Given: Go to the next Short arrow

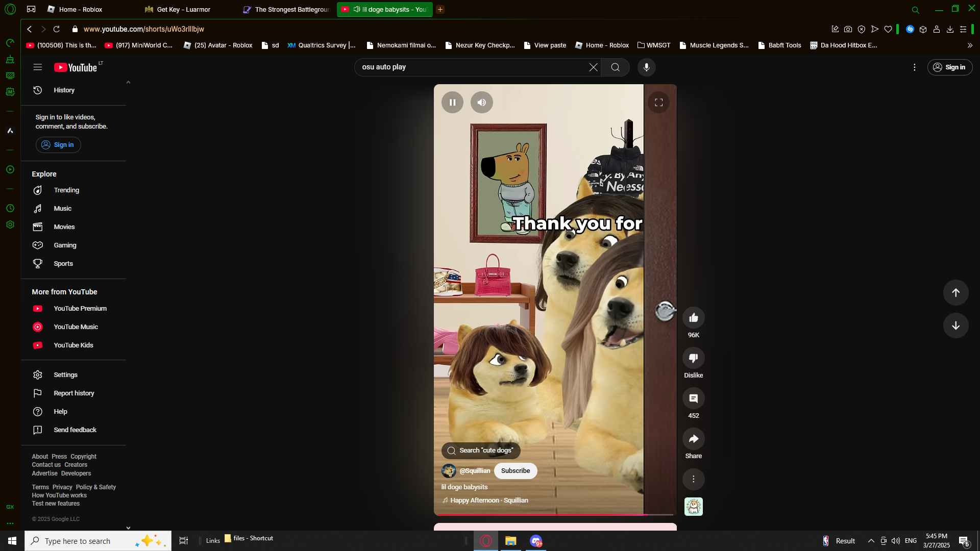Looking at the screenshot, I should [955, 325].
